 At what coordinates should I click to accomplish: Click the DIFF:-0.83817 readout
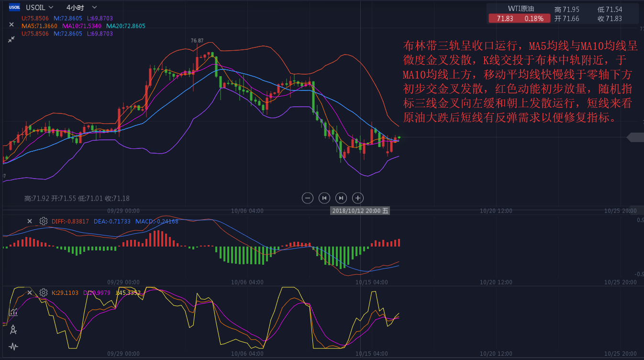[70, 221]
